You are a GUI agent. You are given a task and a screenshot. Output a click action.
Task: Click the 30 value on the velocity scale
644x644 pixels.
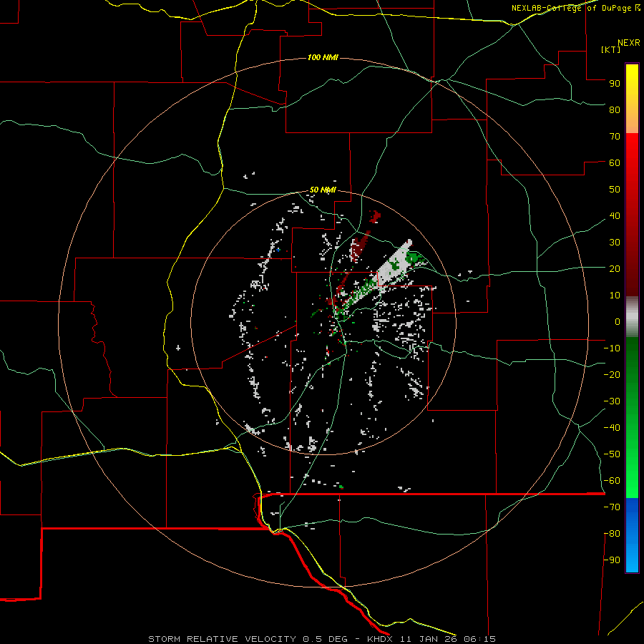pos(615,243)
